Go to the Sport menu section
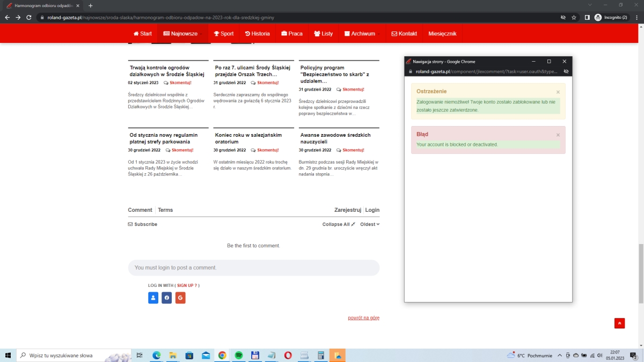Image resolution: width=644 pixels, height=362 pixels. pos(223,33)
